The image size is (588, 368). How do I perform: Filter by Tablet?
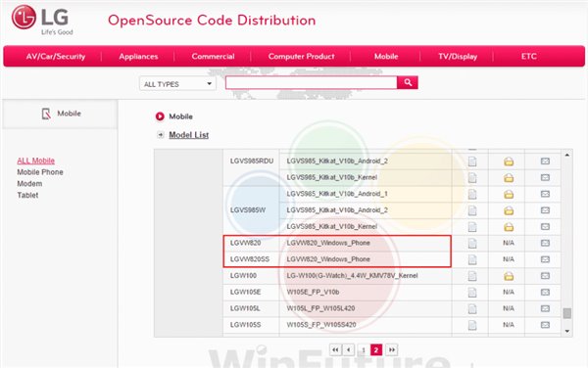[27, 195]
